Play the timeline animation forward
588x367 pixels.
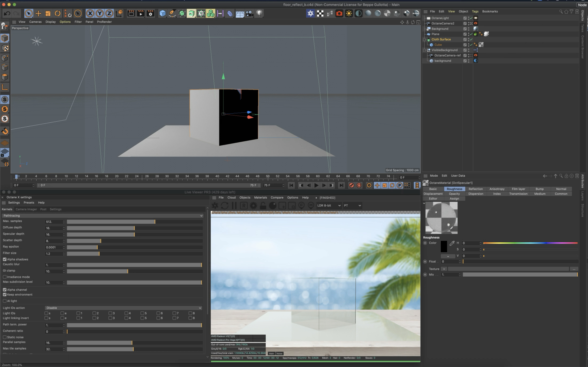[316, 185]
